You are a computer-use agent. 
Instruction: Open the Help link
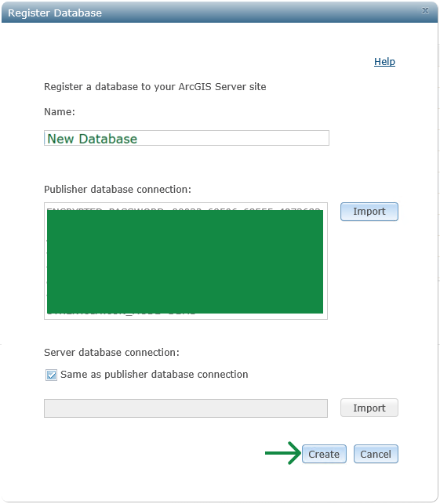384,61
